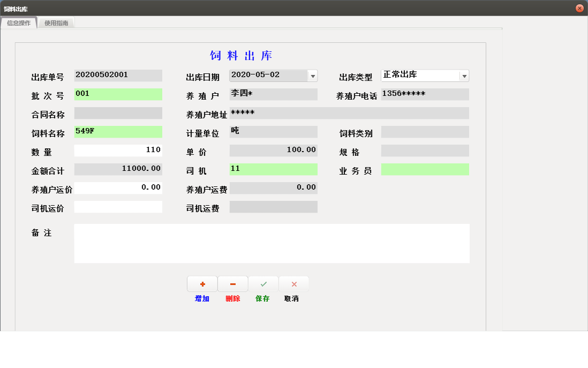Screen dimensions: 588x368
Task: Switch to the 信息操作 tab
Action: coord(19,23)
